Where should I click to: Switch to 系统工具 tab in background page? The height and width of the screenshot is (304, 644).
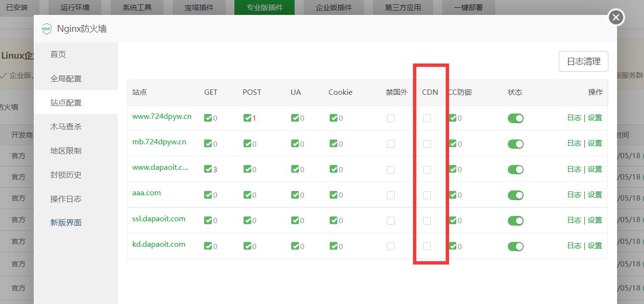tap(137, 7)
